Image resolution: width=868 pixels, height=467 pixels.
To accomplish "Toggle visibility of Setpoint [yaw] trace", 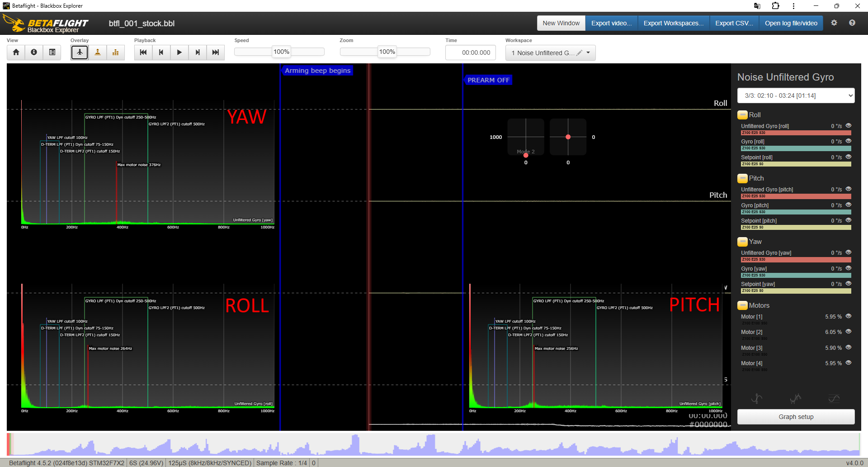I will (x=849, y=284).
